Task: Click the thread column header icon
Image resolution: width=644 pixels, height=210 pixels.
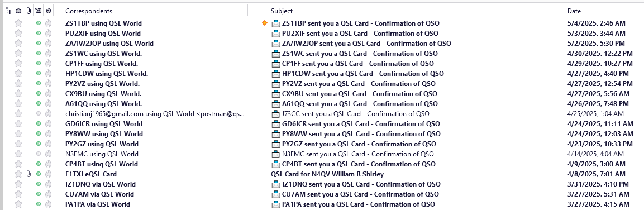Action: tap(8, 11)
